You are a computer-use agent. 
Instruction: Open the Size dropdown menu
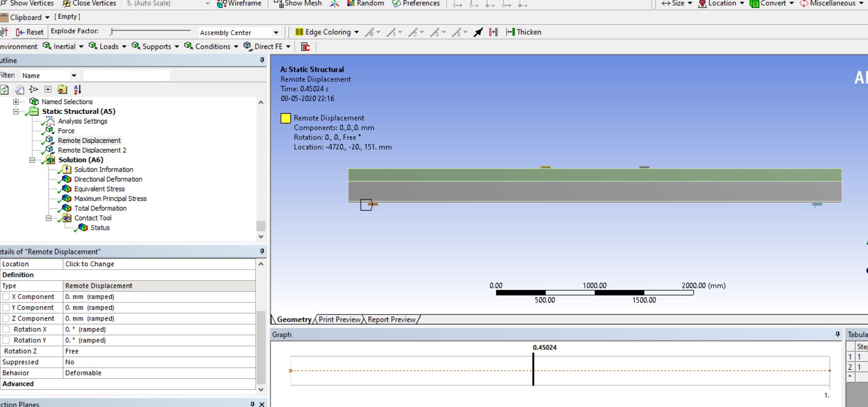[x=677, y=3]
